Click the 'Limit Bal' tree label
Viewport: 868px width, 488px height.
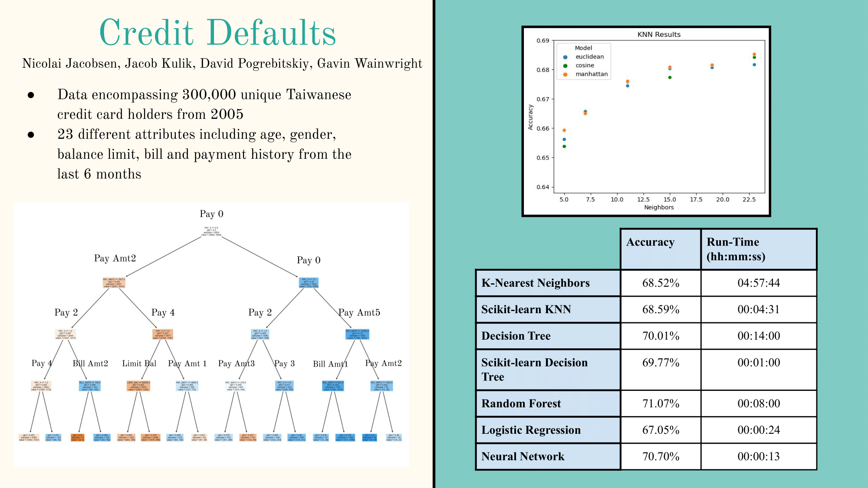(139, 364)
